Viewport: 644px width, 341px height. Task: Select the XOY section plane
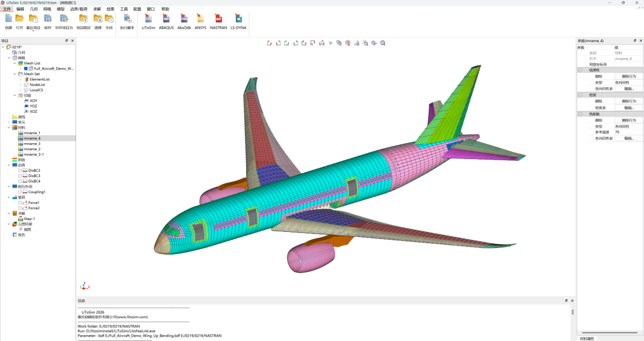coord(33,101)
